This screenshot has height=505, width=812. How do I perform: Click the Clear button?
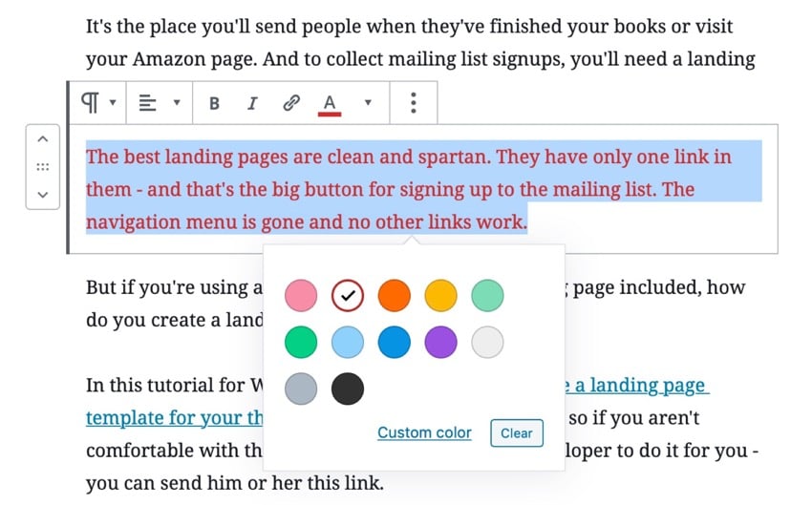[x=517, y=433]
